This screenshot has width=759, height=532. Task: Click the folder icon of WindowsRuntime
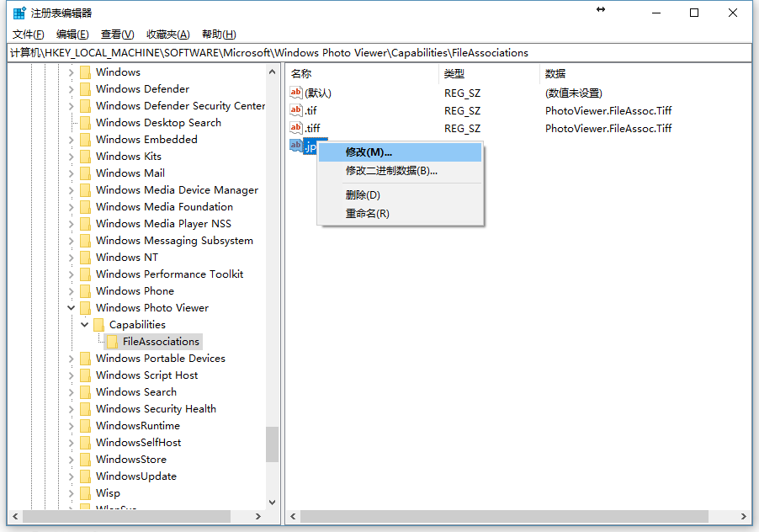(x=85, y=426)
